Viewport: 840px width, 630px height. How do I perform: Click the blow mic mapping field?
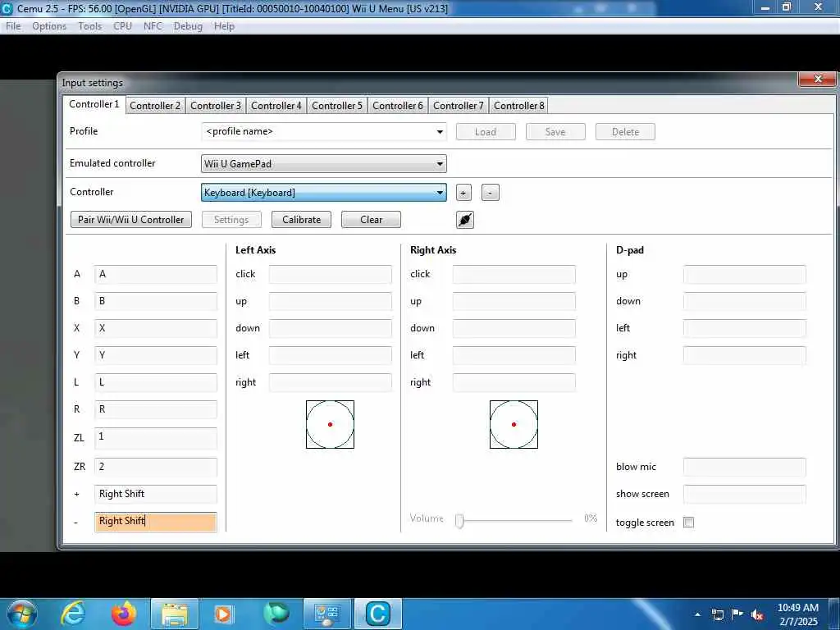pos(745,467)
